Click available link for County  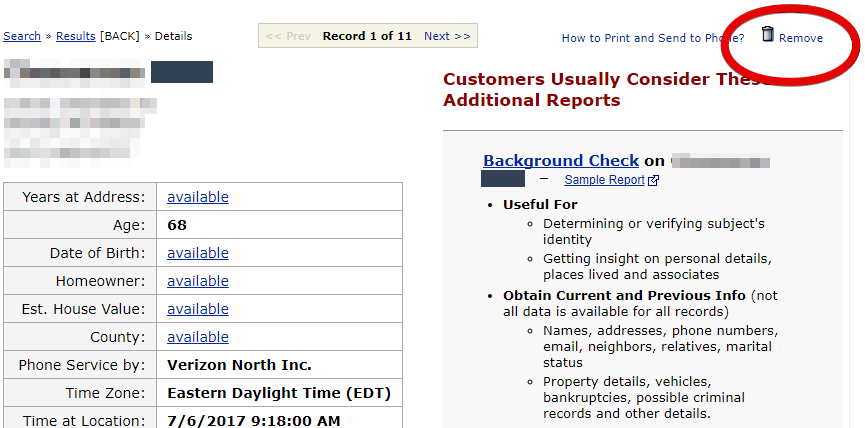(198, 337)
